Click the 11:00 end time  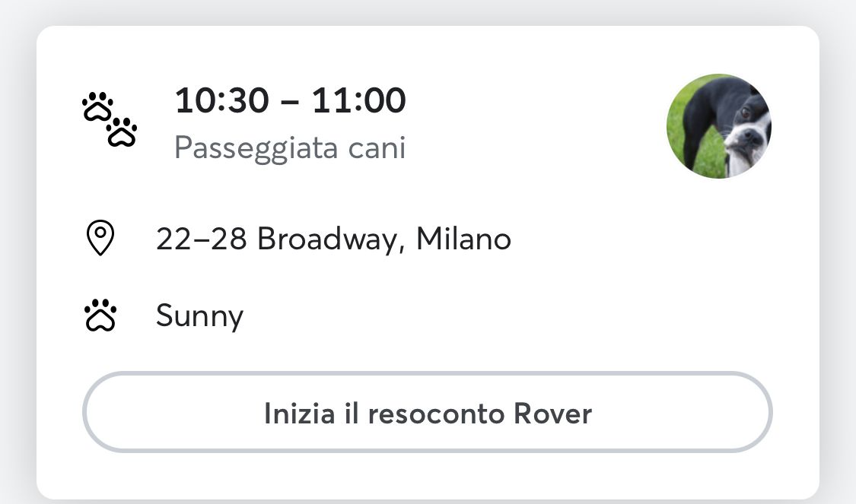tap(358, 100)
